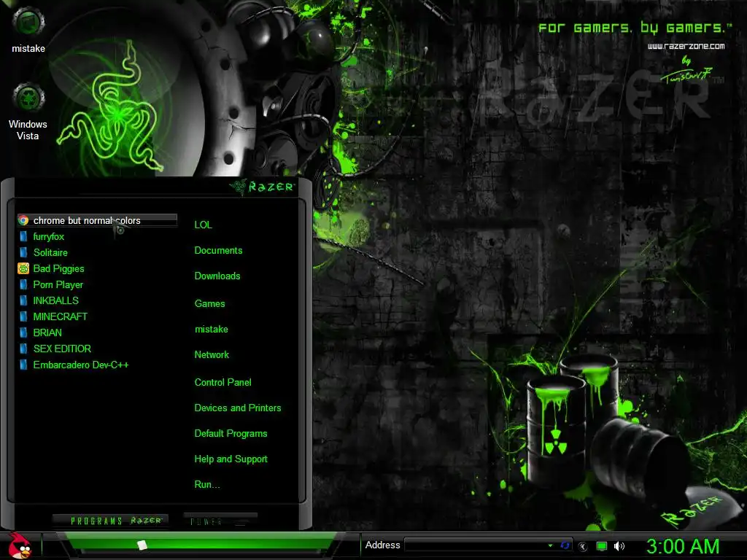Click the INKBALLS program icon
The image size is (747, 560).
23,300
